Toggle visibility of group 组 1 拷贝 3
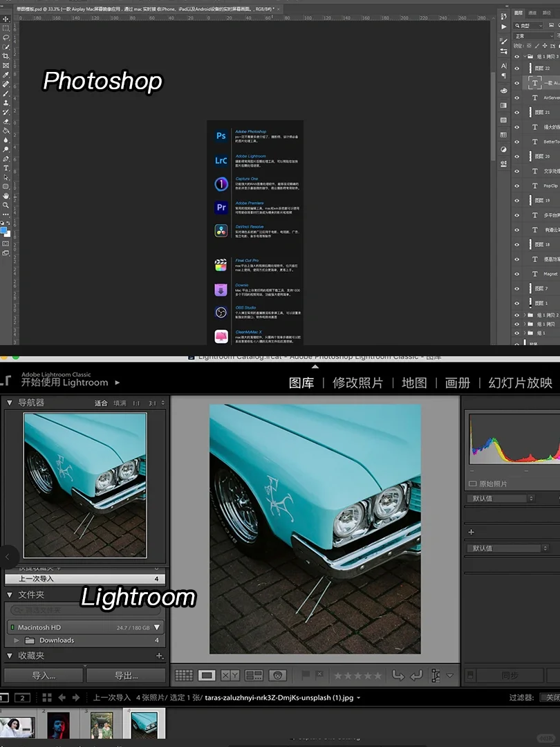Screen dimensions: 560x747 (516, 56)
